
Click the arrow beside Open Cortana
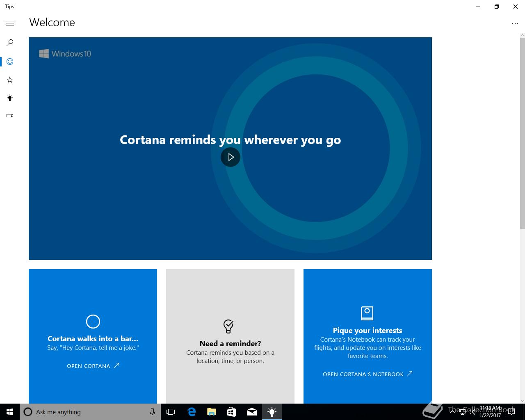tap(116, 365)
